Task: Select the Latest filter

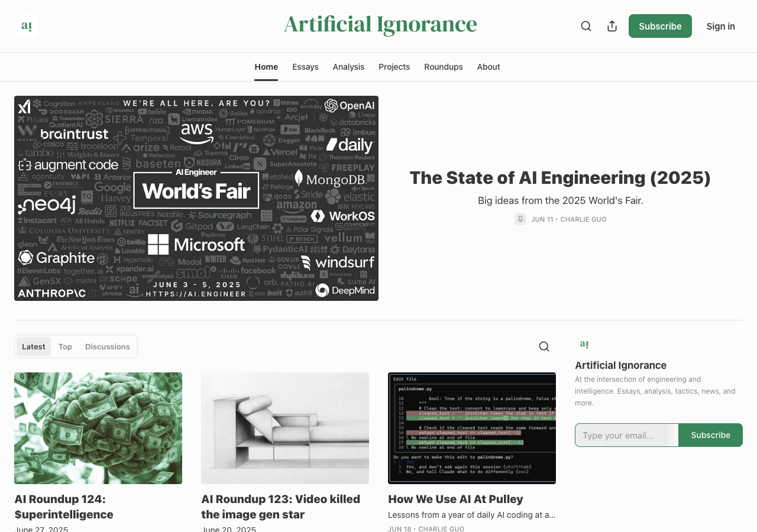Action: point(34,346)
